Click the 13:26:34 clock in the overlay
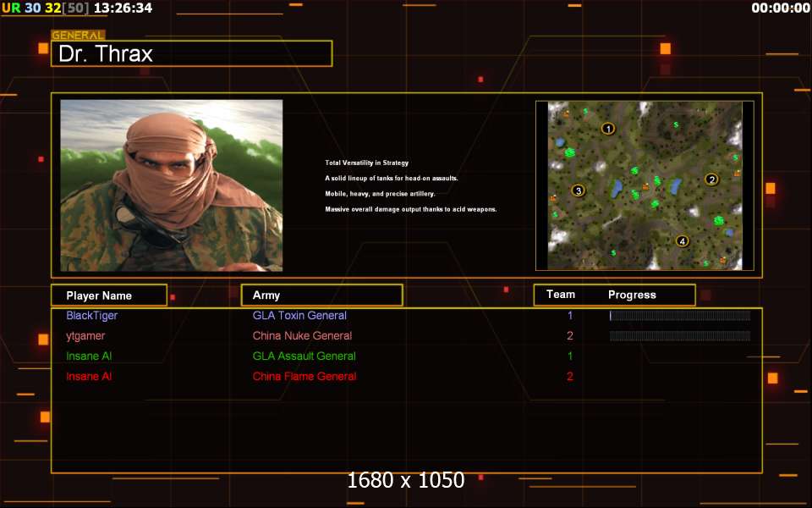The height and width of the screenshot is (508, 812). [x=123, y=8]
